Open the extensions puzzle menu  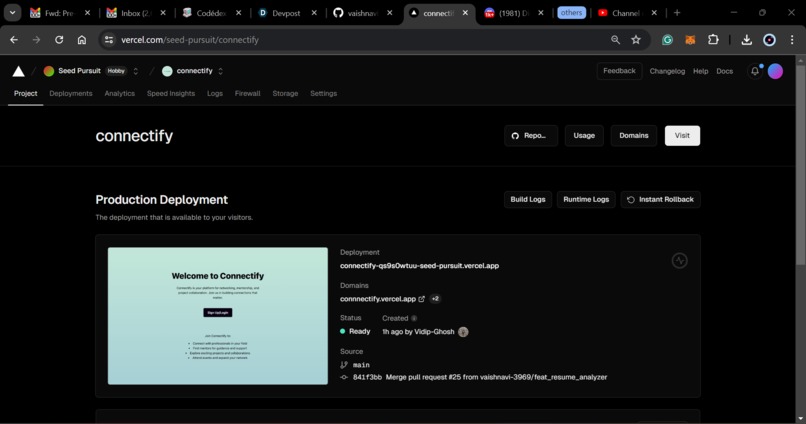click(x=713, y=40)
